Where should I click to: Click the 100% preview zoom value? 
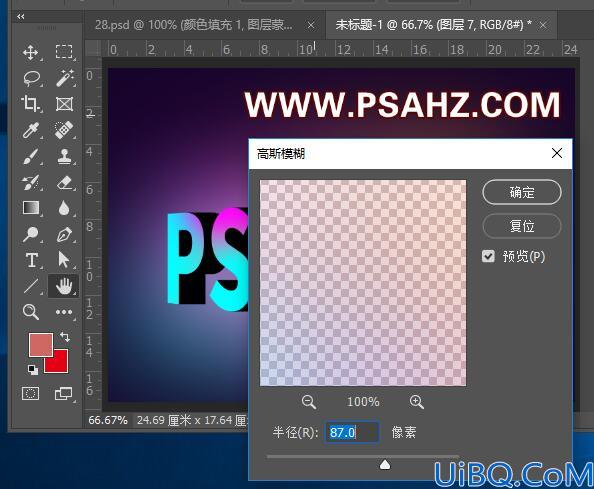363,402
